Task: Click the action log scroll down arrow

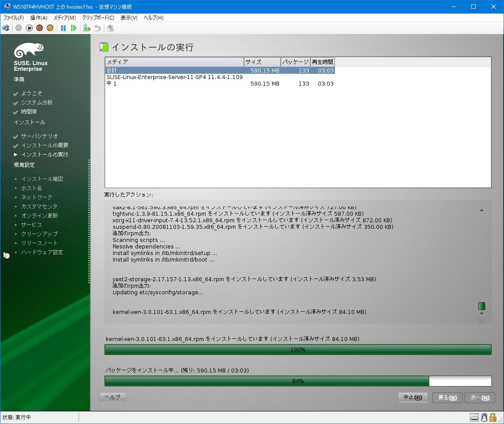Action: [481, 314]
